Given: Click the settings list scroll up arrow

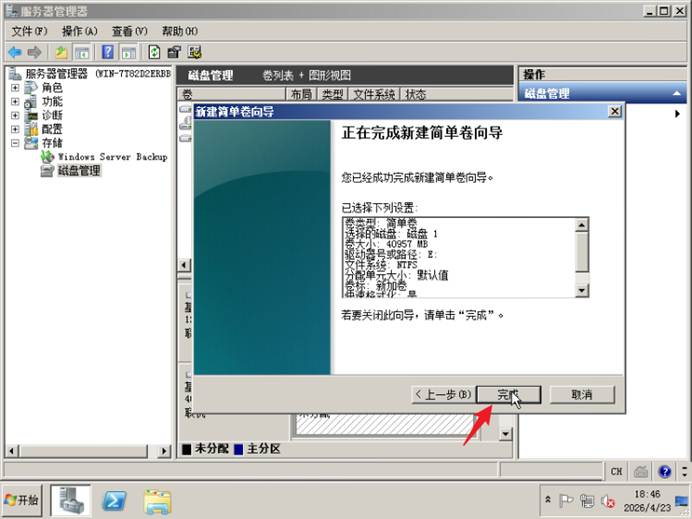Looking at the screenshot, I should coord(582,225).
